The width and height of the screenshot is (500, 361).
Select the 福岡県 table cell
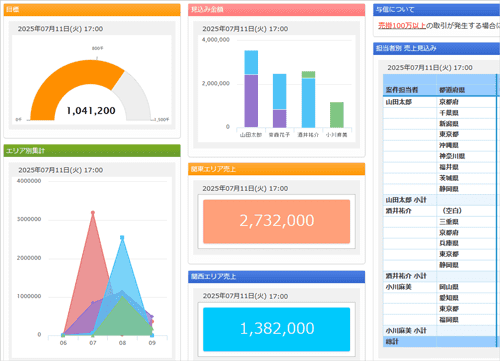(466, 320)
